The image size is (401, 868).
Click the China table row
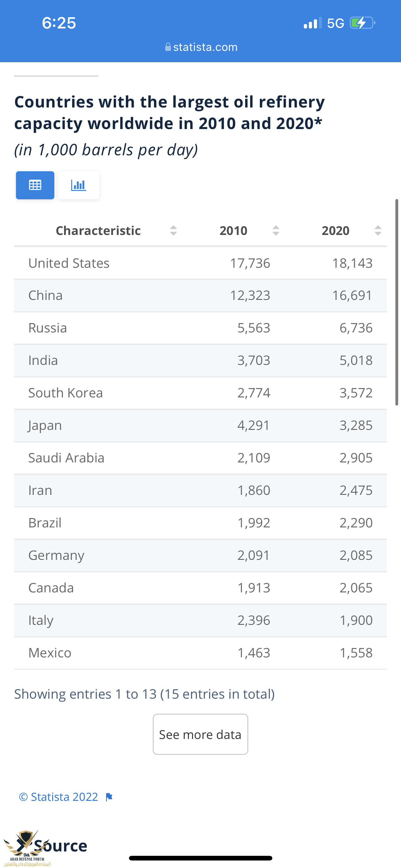[x=200, y=296]
